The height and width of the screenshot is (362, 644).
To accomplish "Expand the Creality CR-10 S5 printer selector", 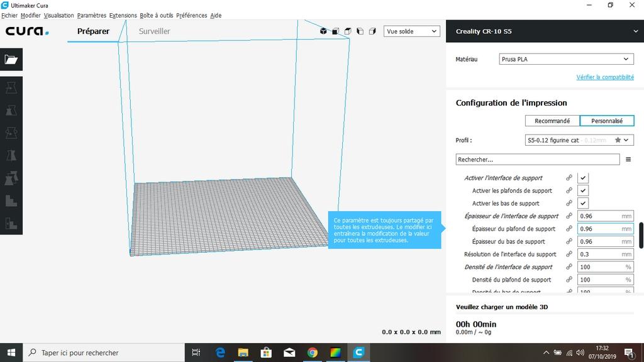I will [x=545, y=31].
